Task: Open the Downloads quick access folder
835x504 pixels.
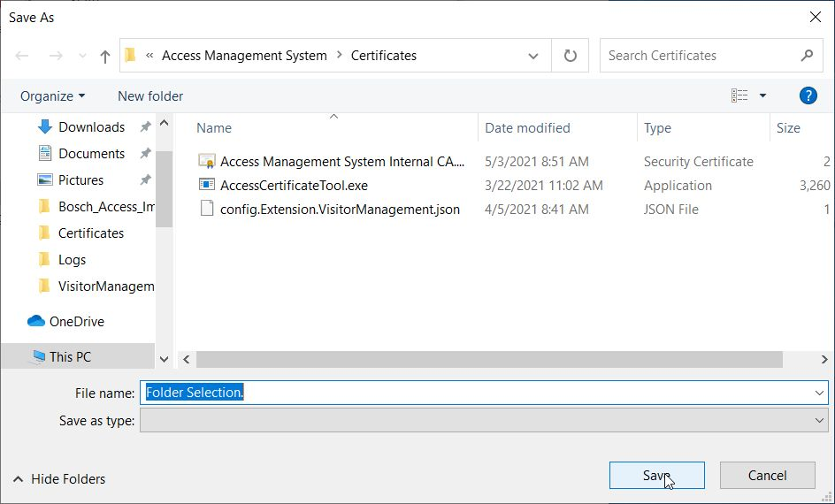Action: (91, 127)
